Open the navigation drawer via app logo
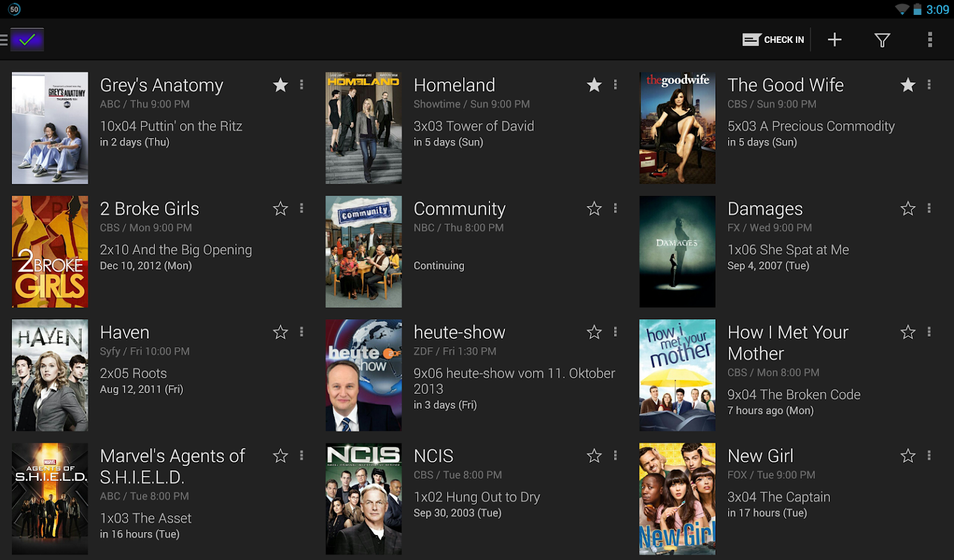Image resolution: width=954 pixels, height=560 pixels. 22,40
